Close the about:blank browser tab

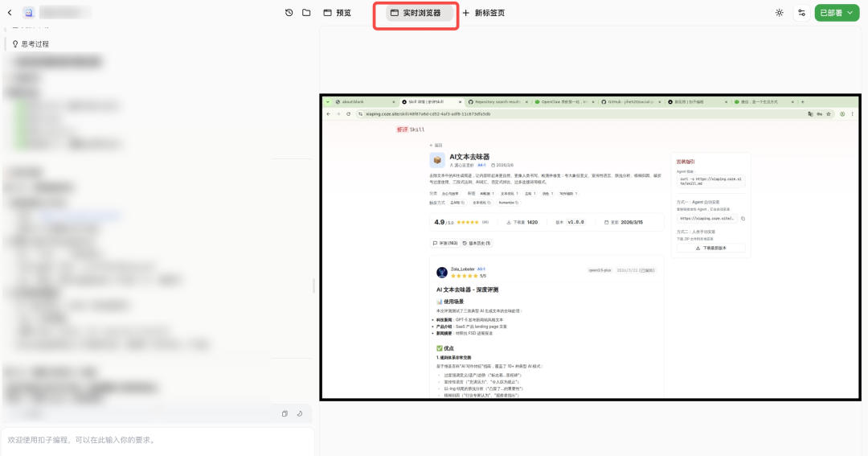coord(394,102)
